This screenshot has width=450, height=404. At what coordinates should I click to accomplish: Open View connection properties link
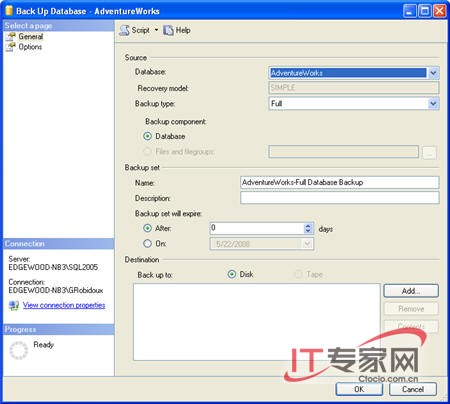(64, 305)
